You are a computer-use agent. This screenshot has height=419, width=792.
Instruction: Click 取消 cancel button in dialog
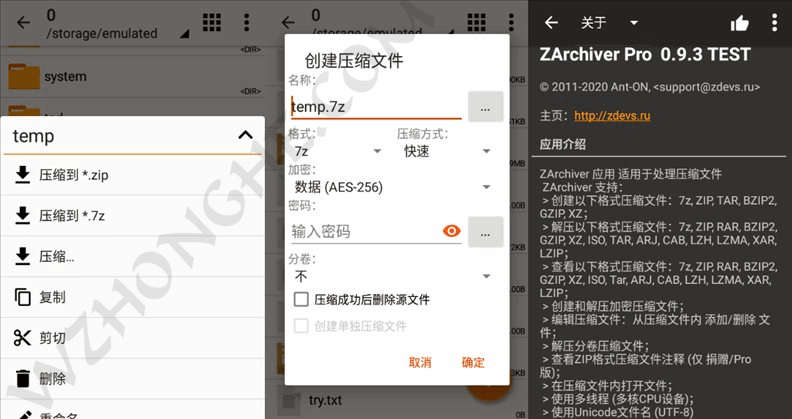click(x=420, y=362)
